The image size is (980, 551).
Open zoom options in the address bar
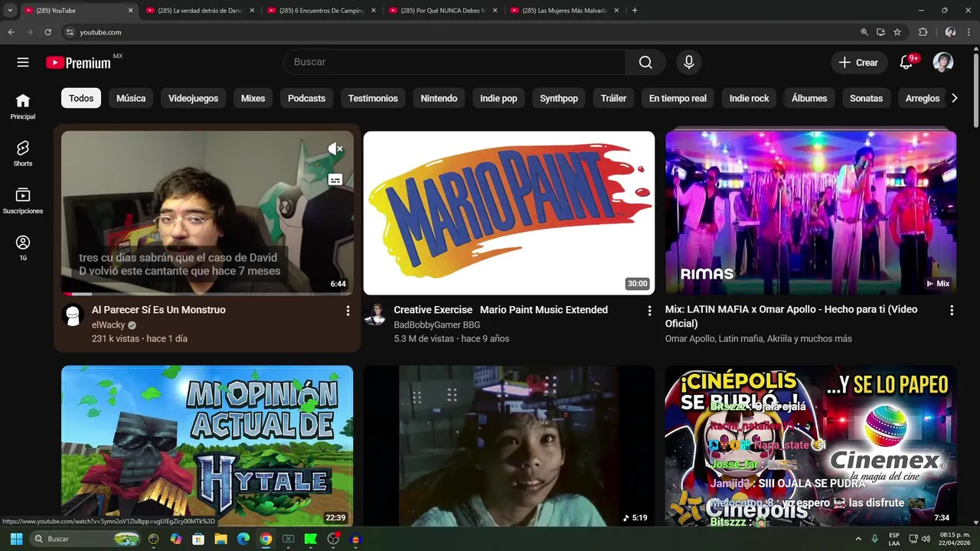click(864, 32)
